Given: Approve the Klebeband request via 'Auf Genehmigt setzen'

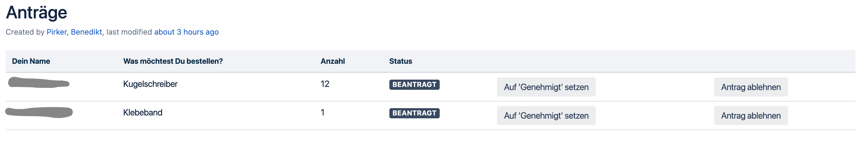Looking at the screenshot, I should point(546,115).
